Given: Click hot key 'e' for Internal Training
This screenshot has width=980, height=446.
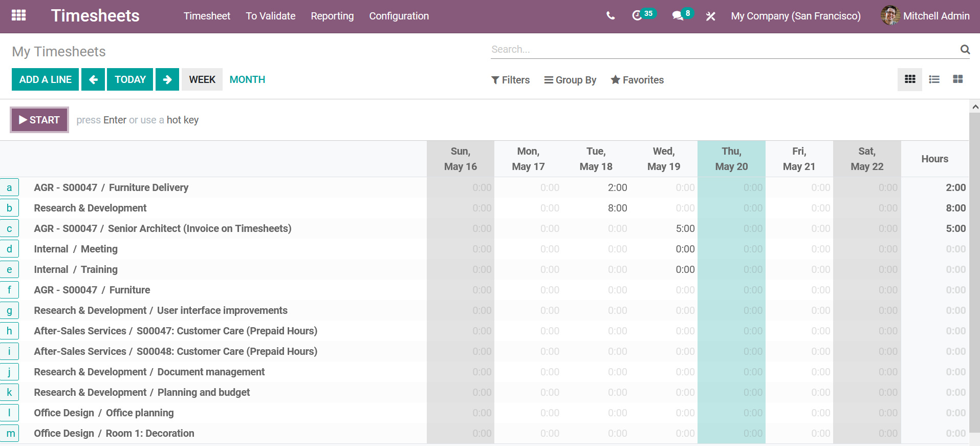Looking at the screenshot, I should point(9,269).
